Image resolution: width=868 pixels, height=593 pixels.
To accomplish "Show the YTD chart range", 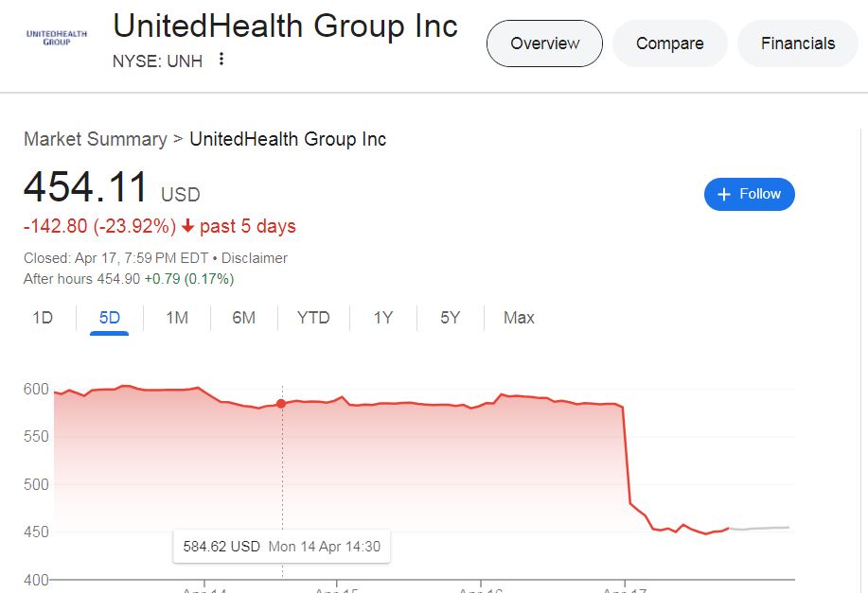I will click(x=313, y=318).
